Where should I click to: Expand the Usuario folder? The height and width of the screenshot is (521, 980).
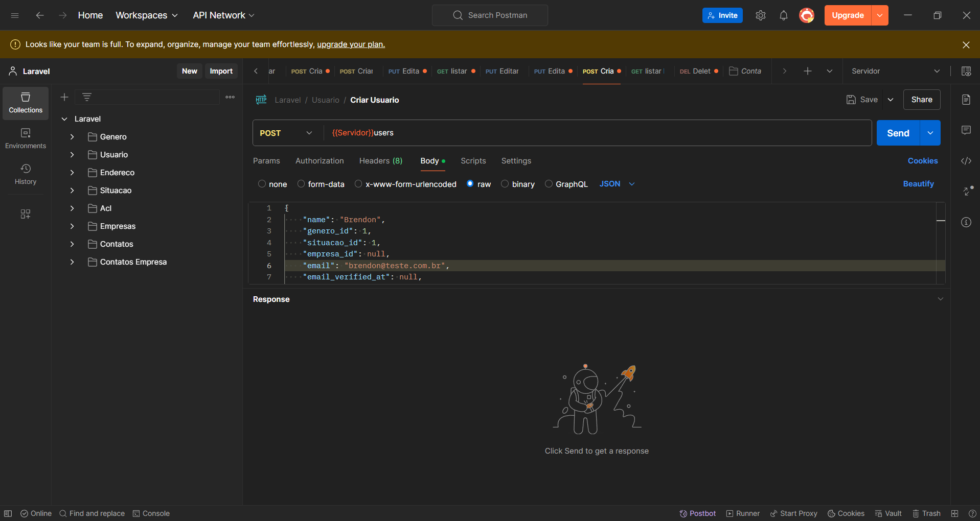coord(72,155)
